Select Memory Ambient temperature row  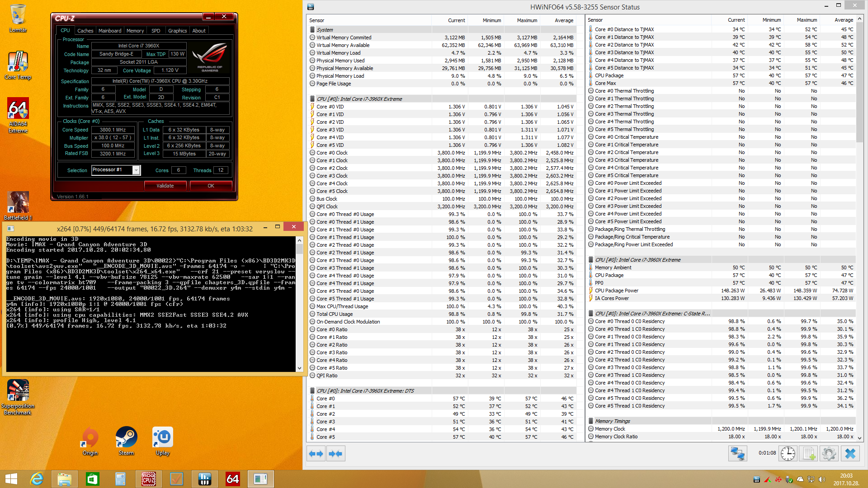pyautogui.click(x=721, y=267)
